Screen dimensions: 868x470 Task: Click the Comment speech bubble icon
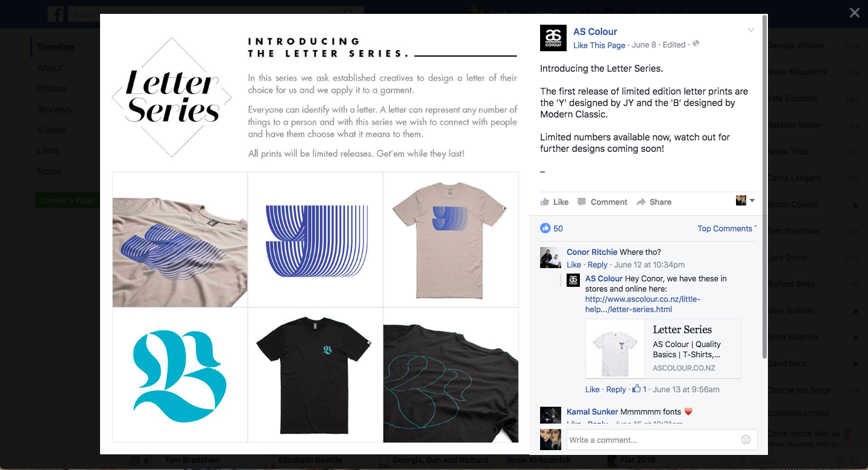tap(582, 202)
